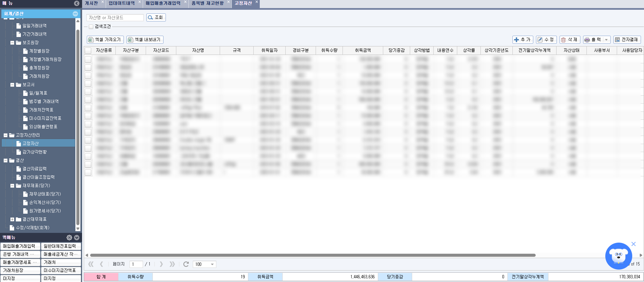
Task: Switch to the 게시판 tab
Action: click(91, 3)
